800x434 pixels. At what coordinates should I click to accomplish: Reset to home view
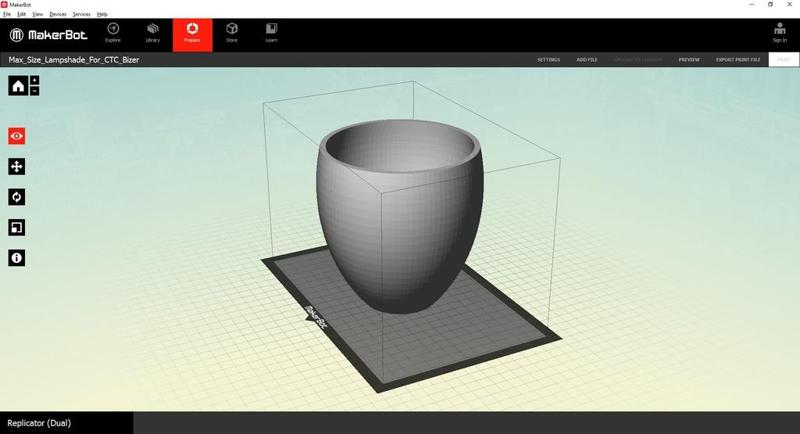(18, 86)
